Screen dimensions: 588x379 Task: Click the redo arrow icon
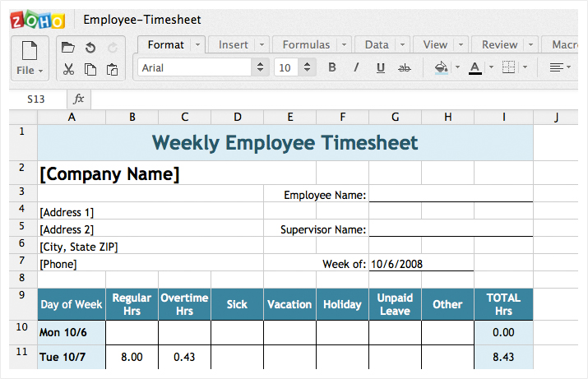(x=113, y=48)
